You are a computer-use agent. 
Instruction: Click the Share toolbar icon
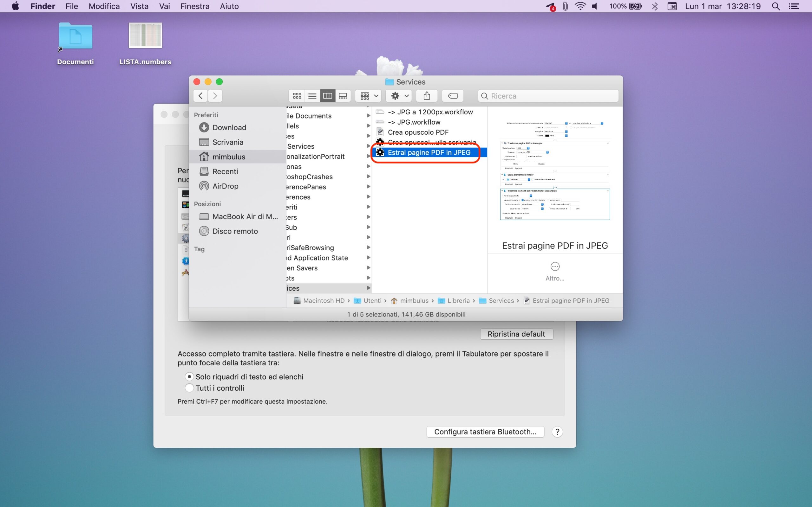point(427,96)
